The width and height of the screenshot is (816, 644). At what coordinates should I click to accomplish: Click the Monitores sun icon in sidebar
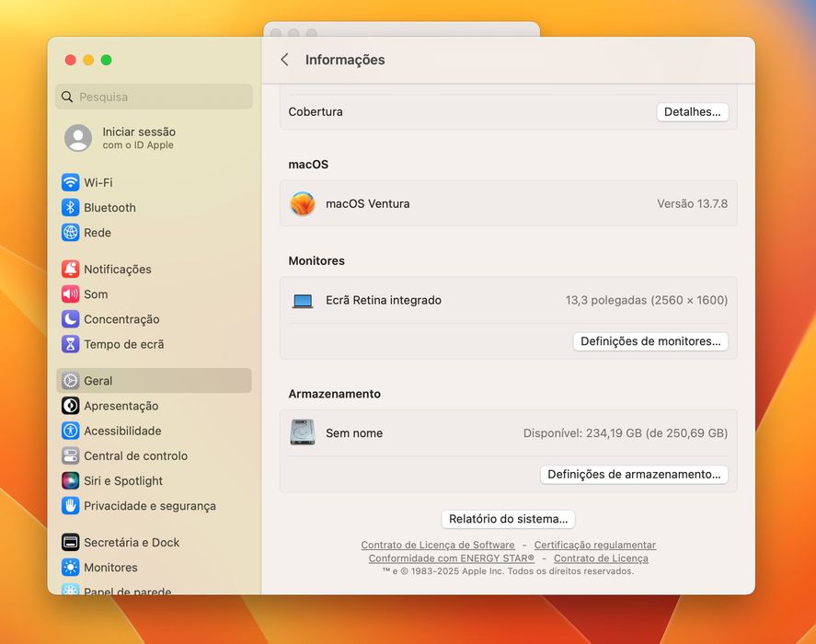click(x=70, y=567)
